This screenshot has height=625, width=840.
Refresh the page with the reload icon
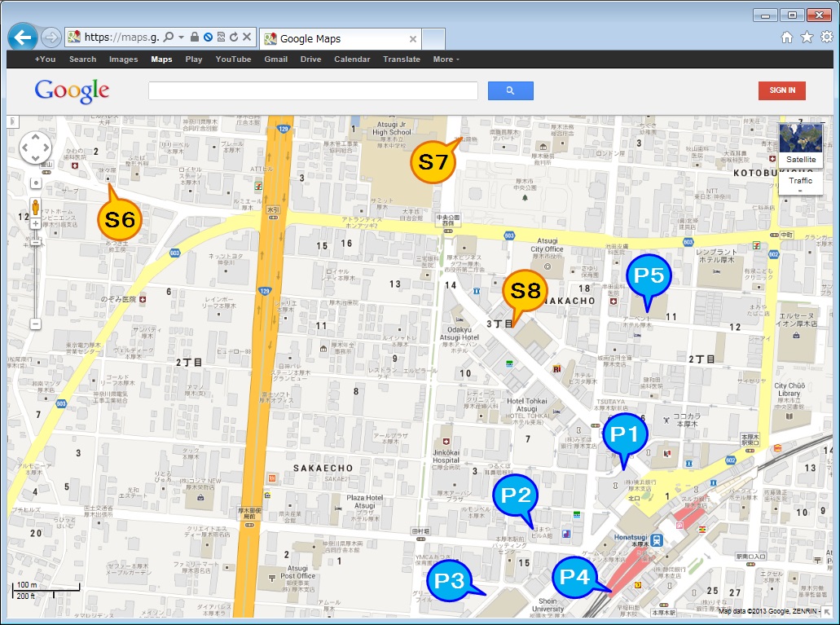coord(234,37)
